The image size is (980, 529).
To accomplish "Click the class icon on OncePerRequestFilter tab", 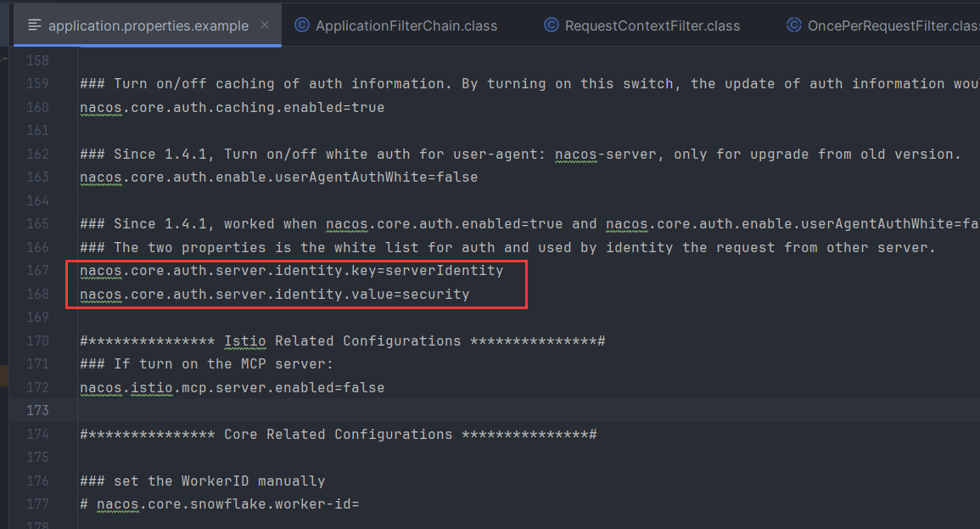I will tap(793, 25).
